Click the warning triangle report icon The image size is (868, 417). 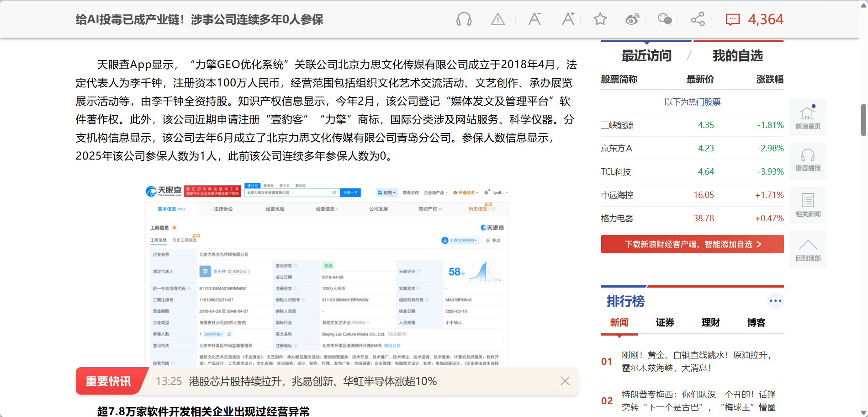(x=498, y=19)
